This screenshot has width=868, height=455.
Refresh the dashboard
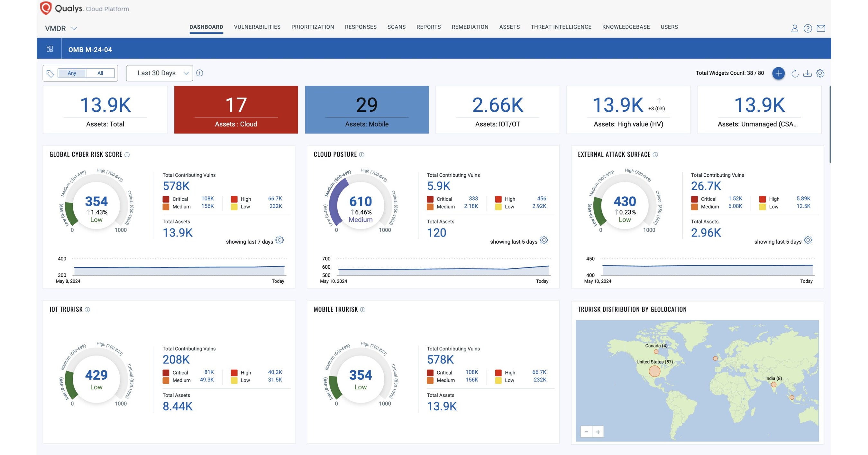coord(795,73)
